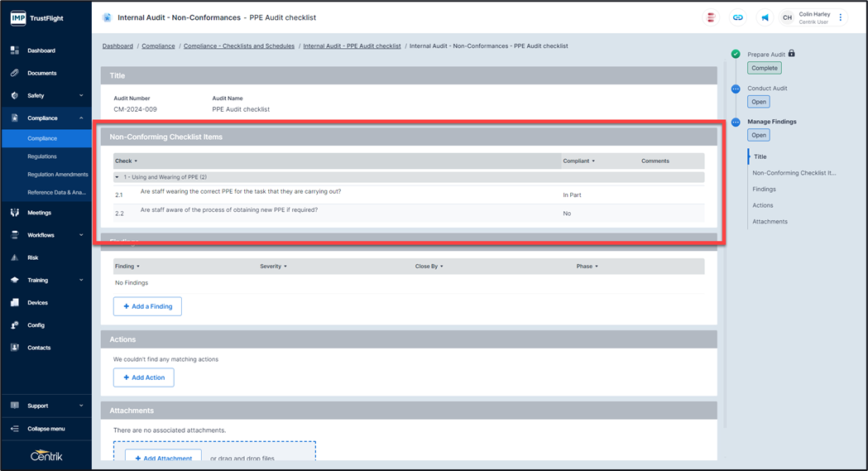Open the three-dot user menu
The image size is (868, 471).
(841, 17)
